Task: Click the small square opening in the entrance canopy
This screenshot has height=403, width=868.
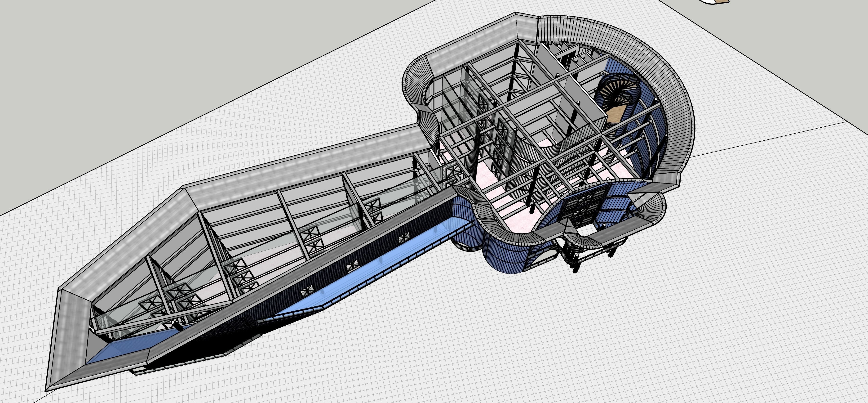Action: (x=587, y=230)
